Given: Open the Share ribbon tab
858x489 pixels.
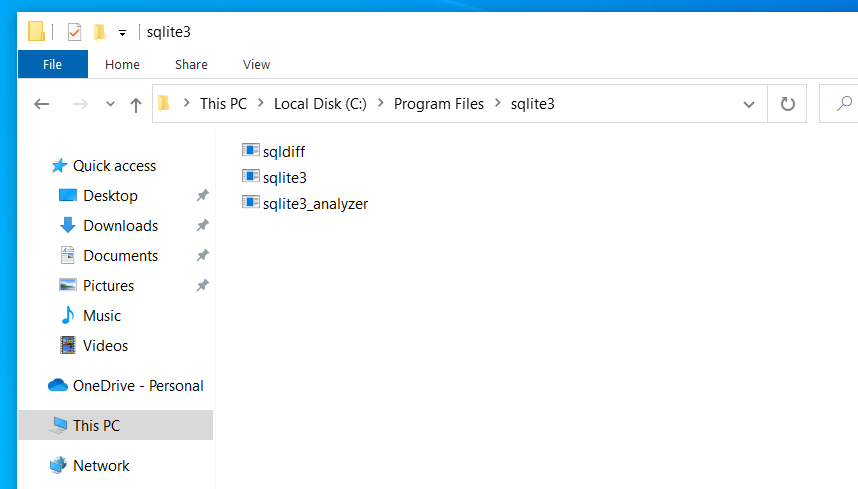Looking at the screenshot, I should (191, 65).
